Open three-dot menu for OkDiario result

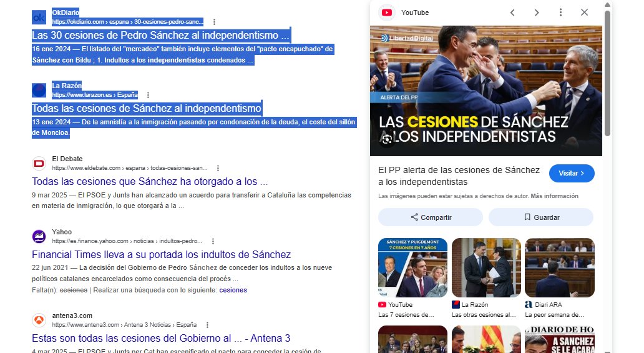coord(214,22)
